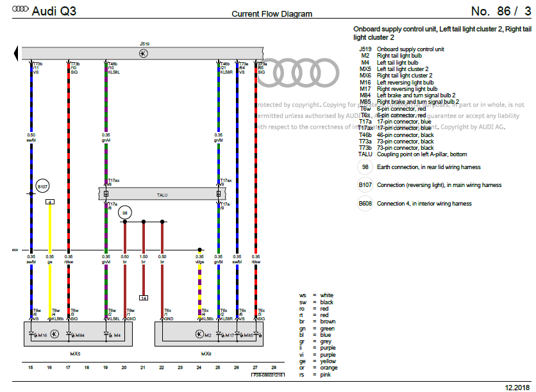Toggle the connector 14 junction marker
536x392 pixels.
[x=143, y=297]
